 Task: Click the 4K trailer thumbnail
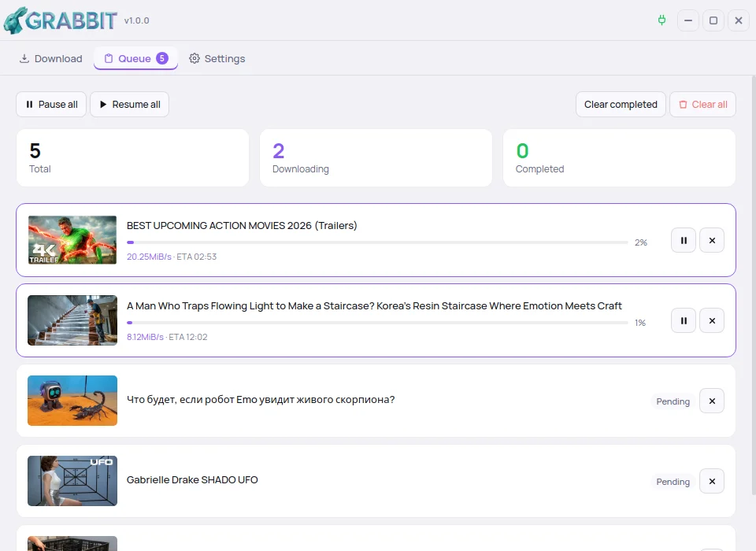coord(72,239)
